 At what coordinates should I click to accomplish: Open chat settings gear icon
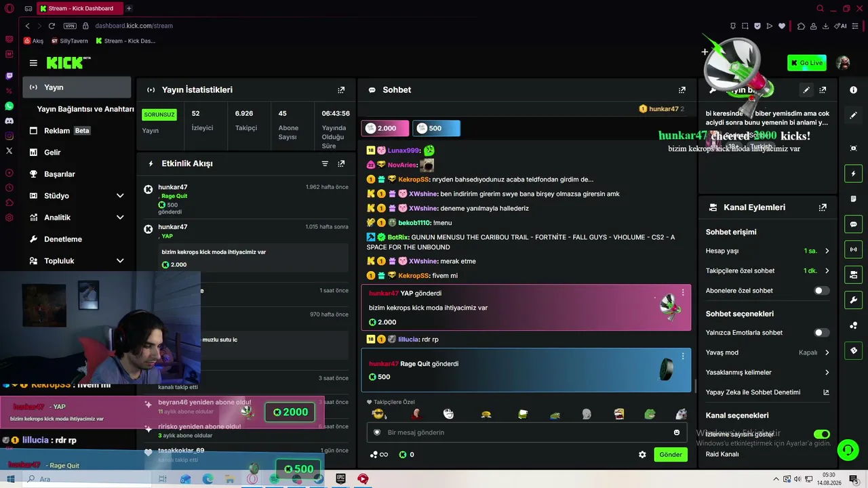click(642, 455)
